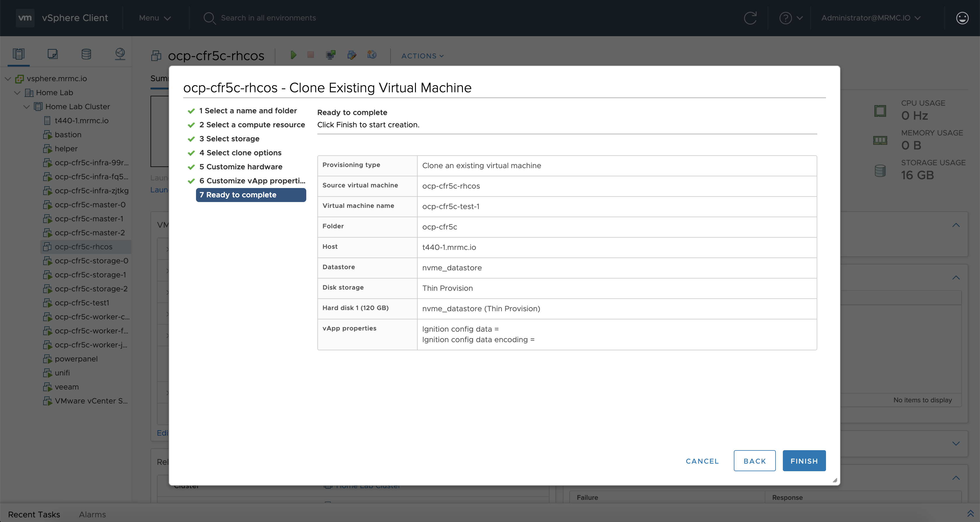The image size is (980, 522).
Task: Go to step 3 Select storage
Action: tap(232, 139)
